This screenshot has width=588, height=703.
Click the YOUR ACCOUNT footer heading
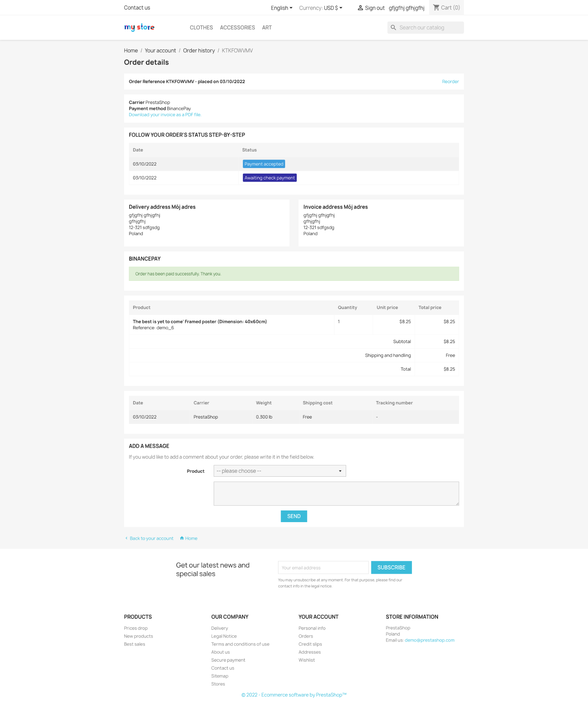[318, 617]
